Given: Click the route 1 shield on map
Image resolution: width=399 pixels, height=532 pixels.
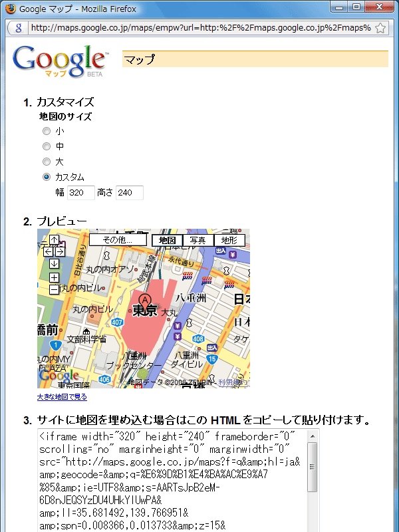Looking at the screenshot, I should [x=56, y=346].
